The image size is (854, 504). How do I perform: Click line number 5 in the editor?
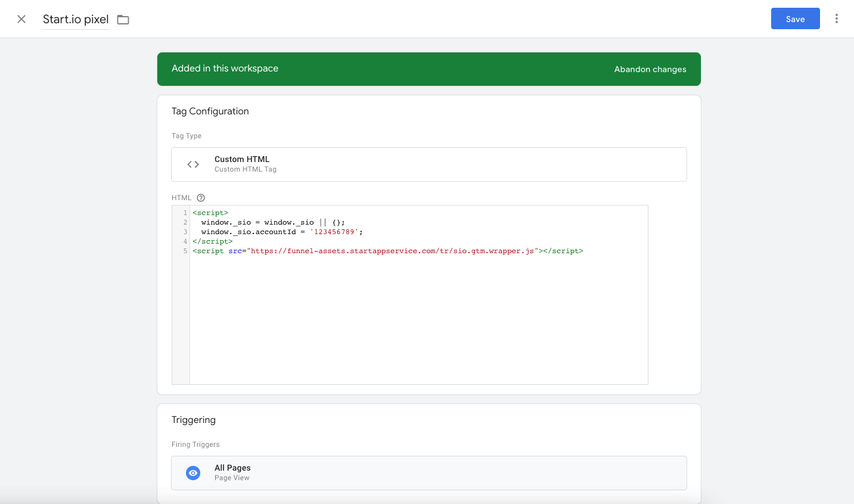tap(184, 250)
